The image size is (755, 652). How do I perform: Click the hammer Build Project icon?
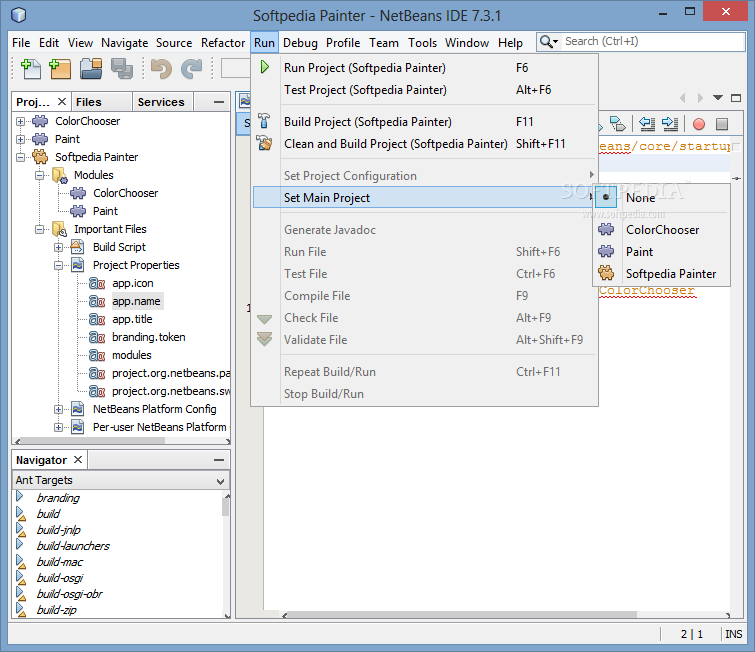click(x=264, y=121)
